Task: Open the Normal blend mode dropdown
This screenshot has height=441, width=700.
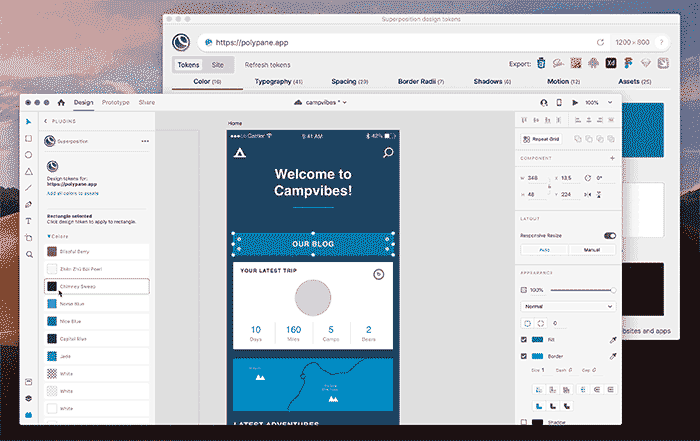Action: [567, 306]
